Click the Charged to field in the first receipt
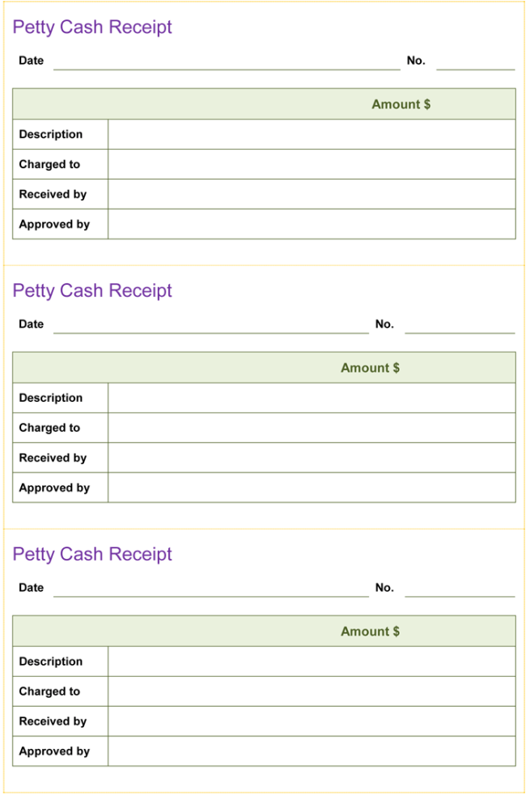The image size is (526, 812). pyautogui.click(x=312, y=164)
